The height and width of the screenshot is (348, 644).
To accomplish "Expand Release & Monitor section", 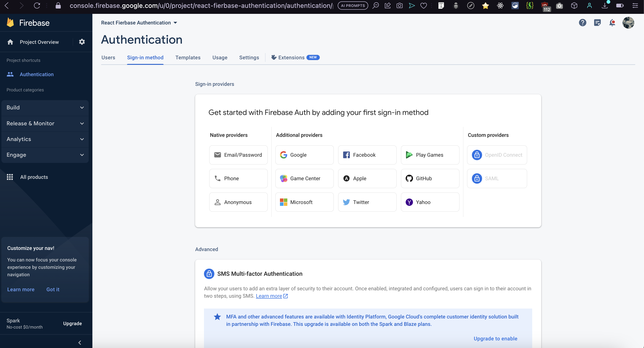I will [45, 123].
